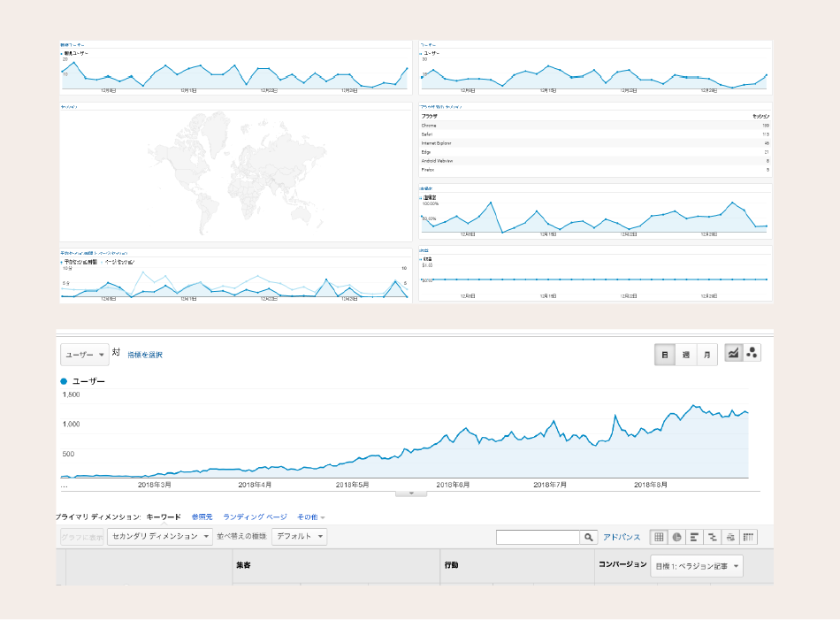The image size is (840, 620).
Task: Set graph granularity to 月 (month)
Action: tap(706, 355)
